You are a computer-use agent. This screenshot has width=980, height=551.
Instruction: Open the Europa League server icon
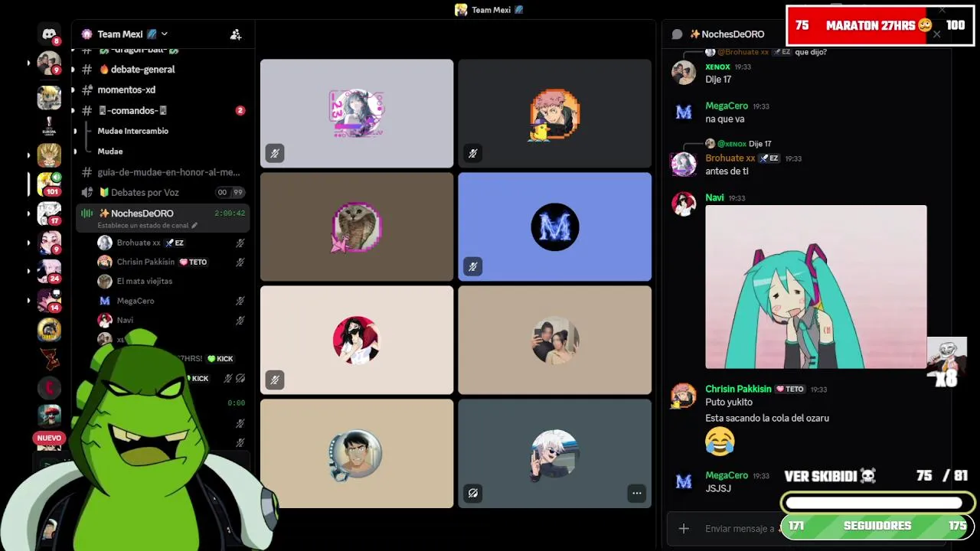[x=49, y=126]
